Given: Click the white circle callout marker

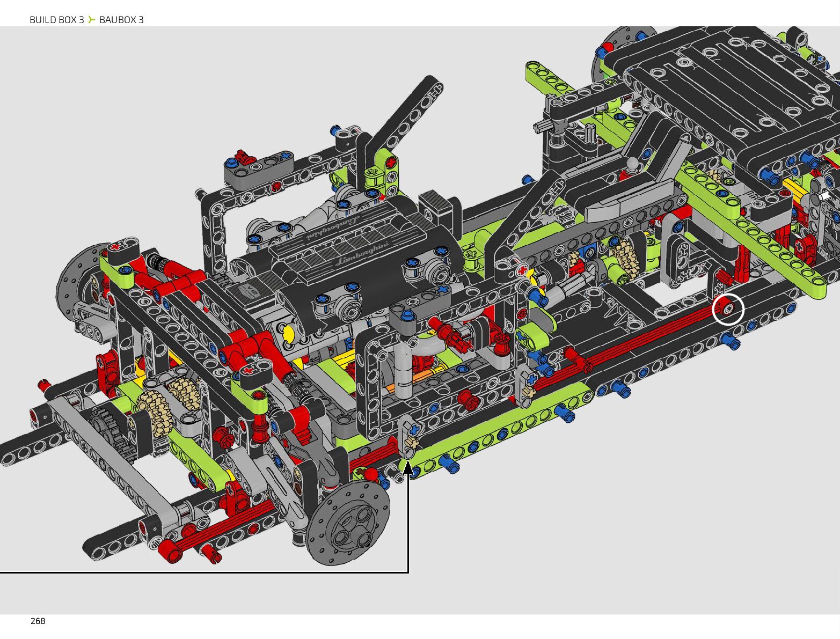Looking at the screenshot, I should 728,309.
